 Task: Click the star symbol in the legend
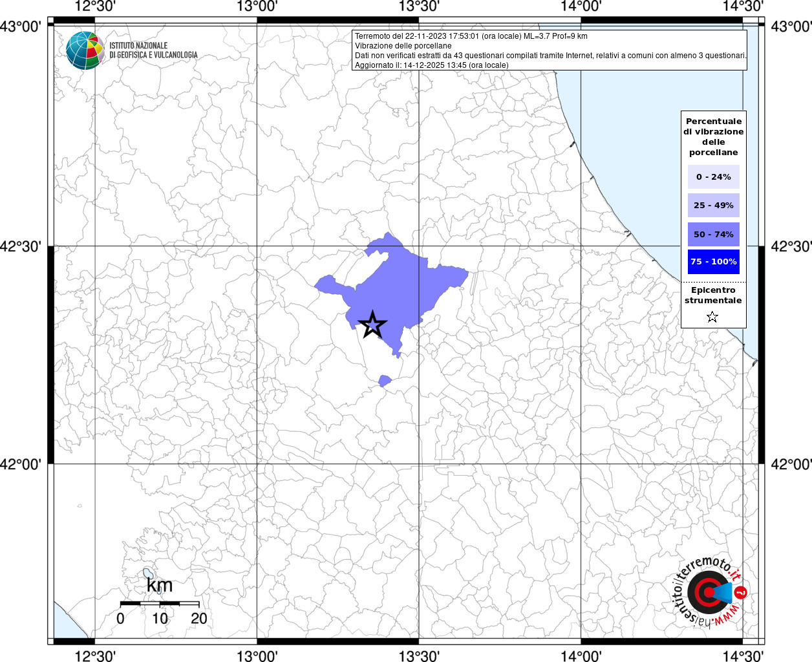(712, 317)
